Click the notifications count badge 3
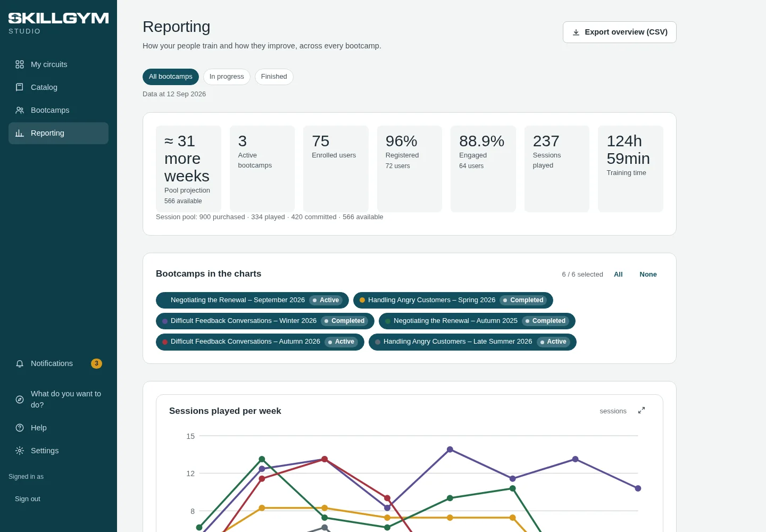Screen dimensions: 766x532 (x=96, y=363)
